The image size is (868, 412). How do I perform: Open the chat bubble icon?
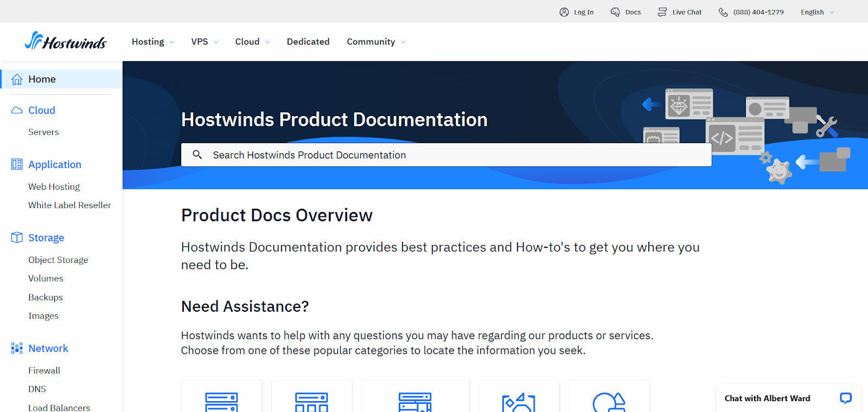tap(846, 398)
